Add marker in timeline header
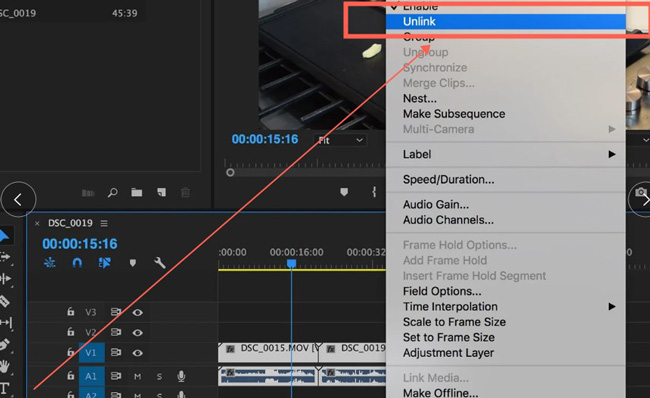This screenshot has width=650, height=398. click(133, 263)
